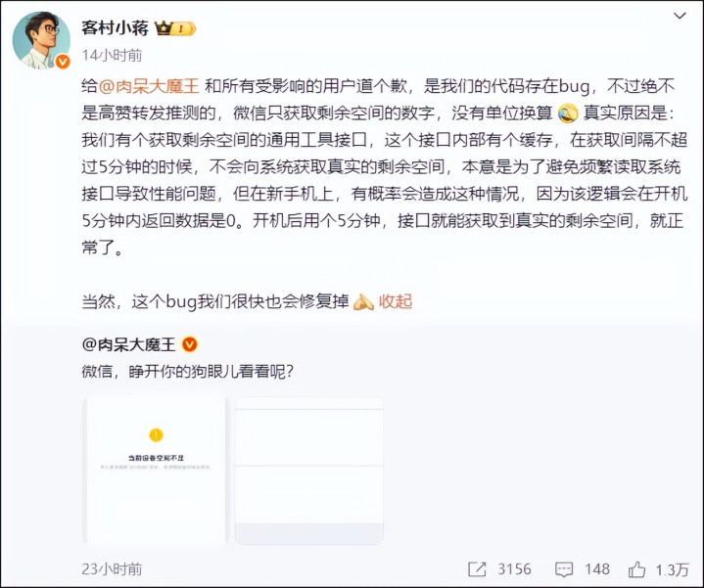The width and height of the screenshot is (704, 588).
Task: Click the orange verified badge on avatar
Action: (x=63, y=62)
